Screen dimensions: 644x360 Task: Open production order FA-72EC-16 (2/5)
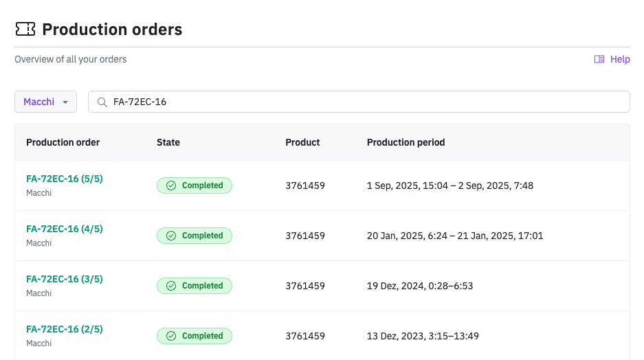coord(65,329)
